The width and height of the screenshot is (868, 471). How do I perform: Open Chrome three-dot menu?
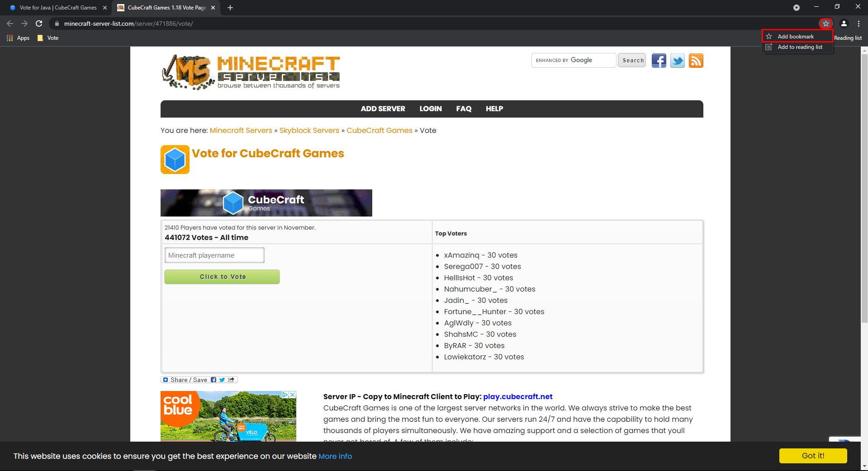click(859, 24)
